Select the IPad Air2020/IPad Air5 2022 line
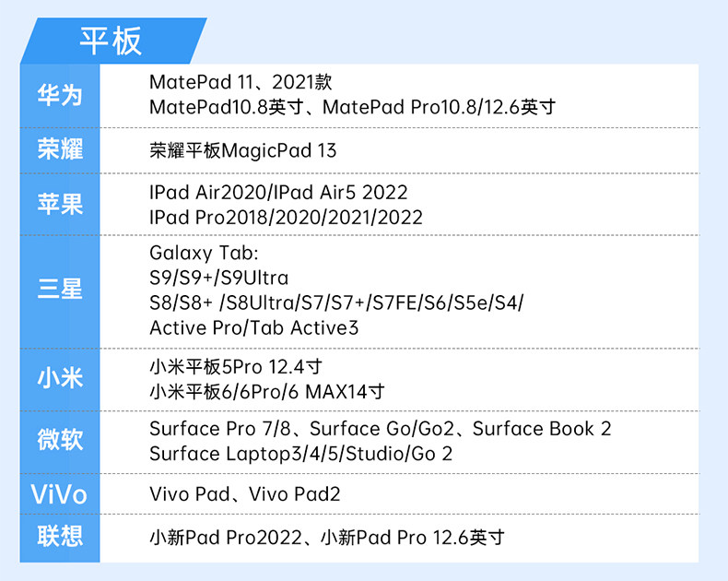 coord(278,193)
